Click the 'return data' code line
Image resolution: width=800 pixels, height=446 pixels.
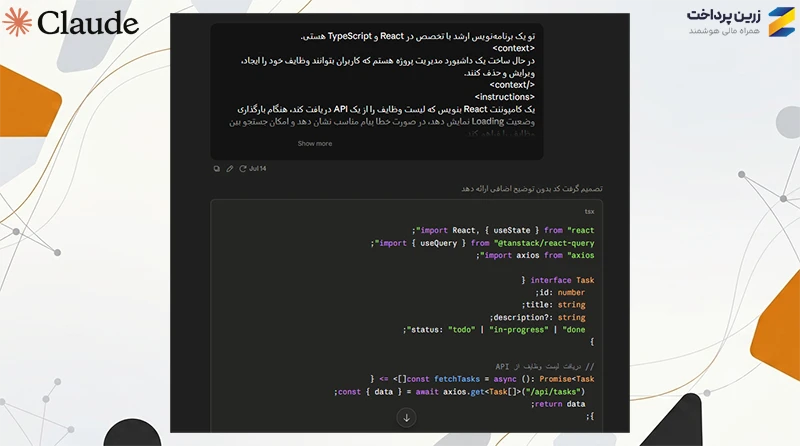tap(558, 404)
